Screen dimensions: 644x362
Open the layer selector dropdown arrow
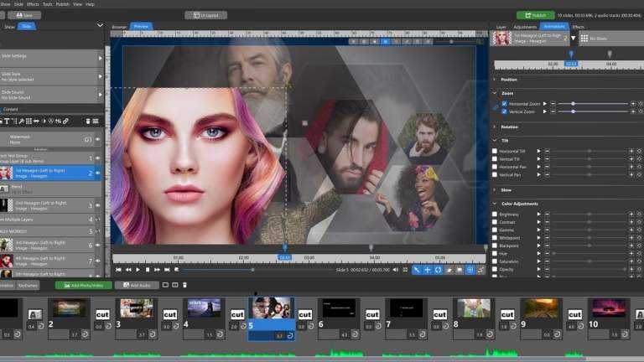(574, 39)
